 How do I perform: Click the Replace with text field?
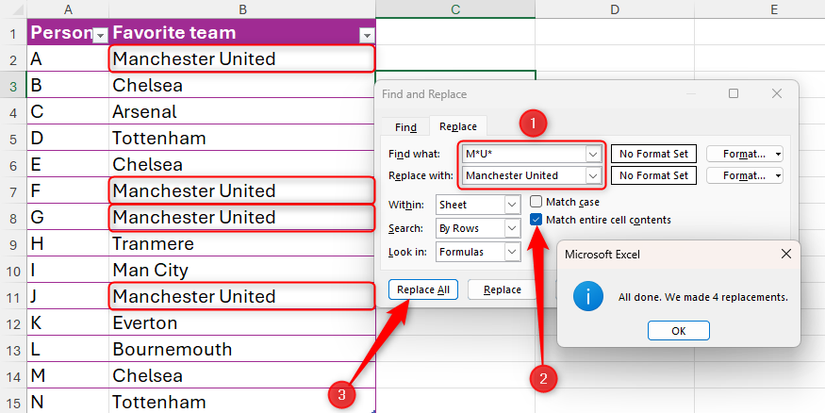(524, 176)
